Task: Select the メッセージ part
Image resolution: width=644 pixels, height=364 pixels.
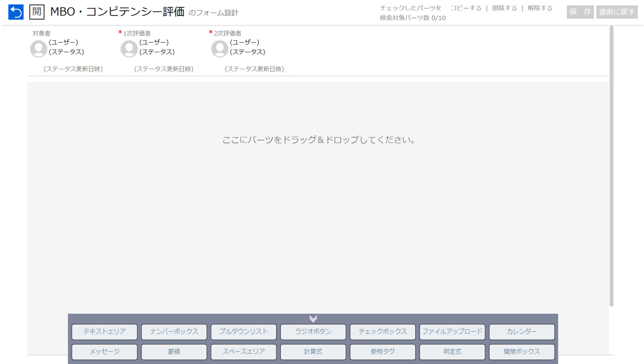Action: (x=105, y=352)
